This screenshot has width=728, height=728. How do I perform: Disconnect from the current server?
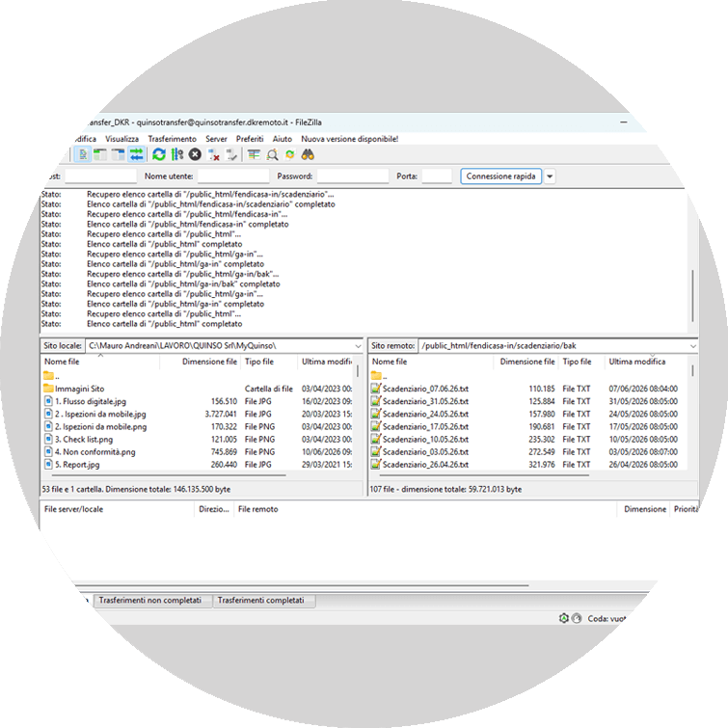coord(213,154)
